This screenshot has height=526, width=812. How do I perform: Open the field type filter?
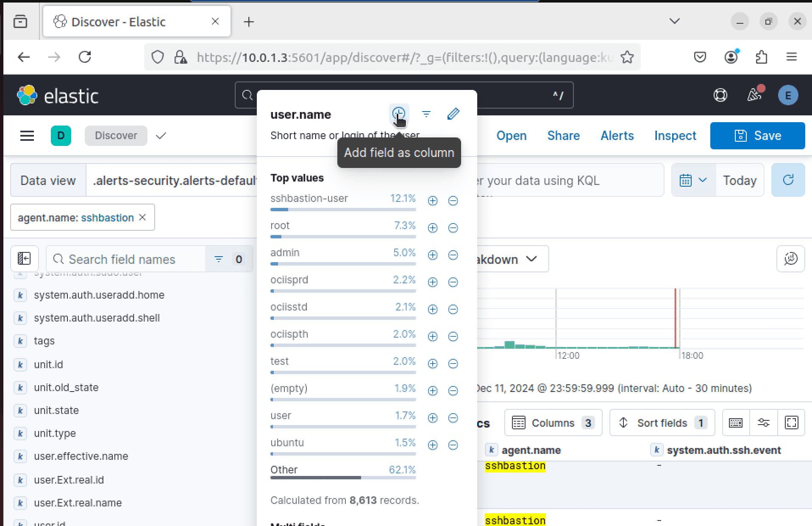[x=229, y=259]
